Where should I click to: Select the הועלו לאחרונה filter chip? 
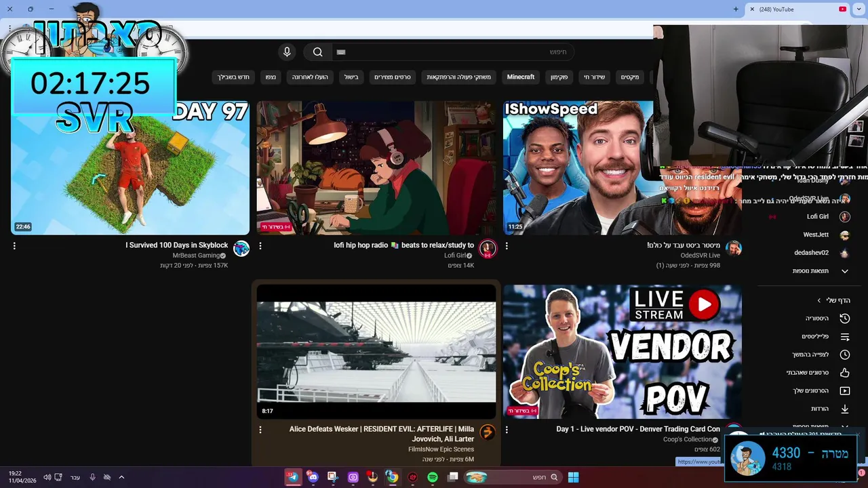pyautogui.click(x=310, y=77)
